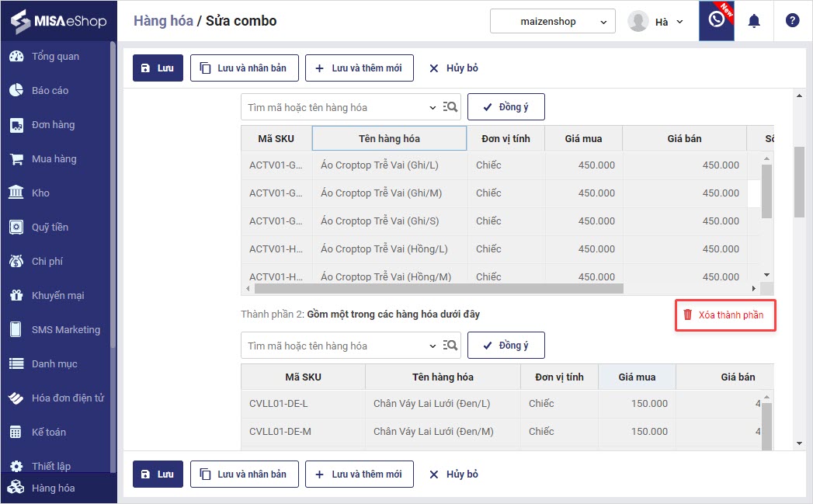813x504 pixels.
Task: Click the top Lưu save button
Action: [158, 68]
